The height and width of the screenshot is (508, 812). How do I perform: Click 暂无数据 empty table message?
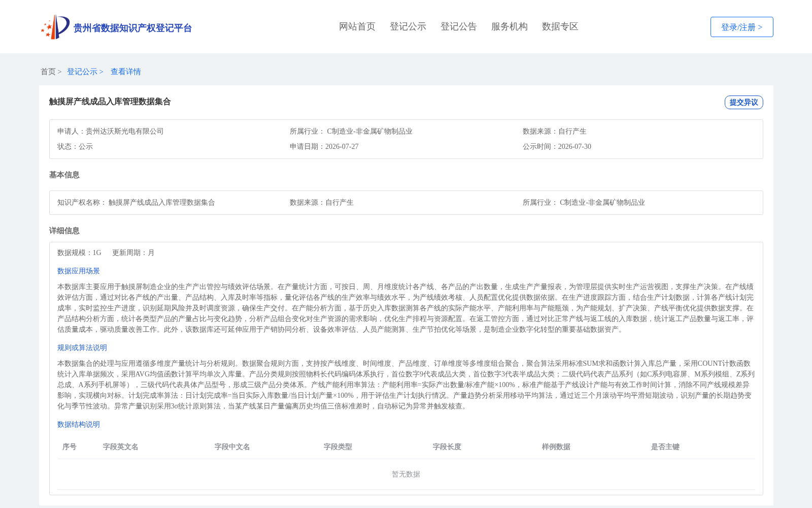[406, 474]
